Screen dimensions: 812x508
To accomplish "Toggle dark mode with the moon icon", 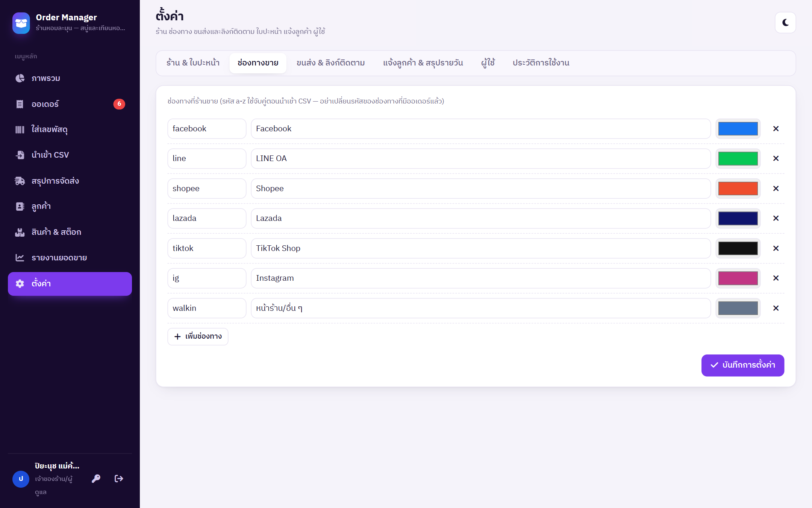I will tap(785, 23).
